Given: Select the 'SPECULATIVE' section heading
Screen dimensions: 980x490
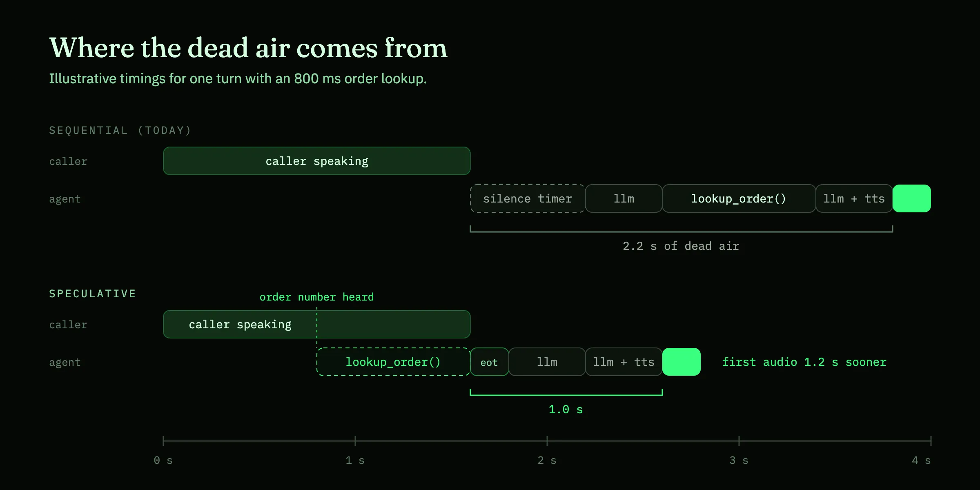Looking at the screenshot, I should pos(92,294).
